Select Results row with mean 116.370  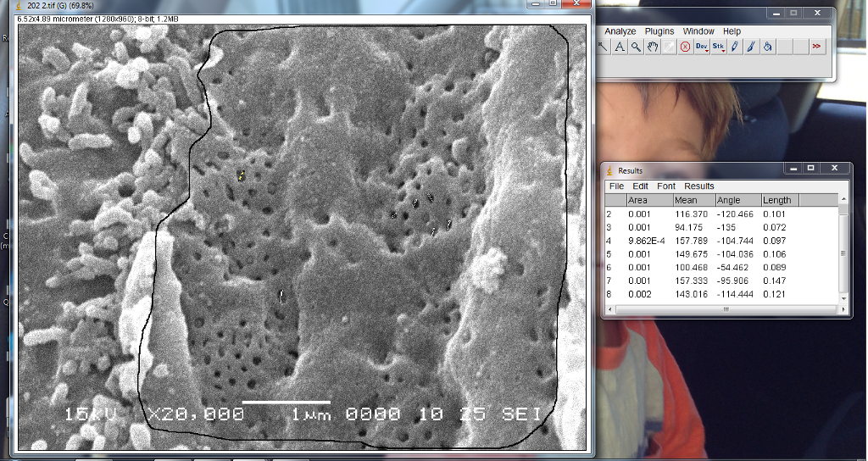pyautogui.click(x=722, y=214)
